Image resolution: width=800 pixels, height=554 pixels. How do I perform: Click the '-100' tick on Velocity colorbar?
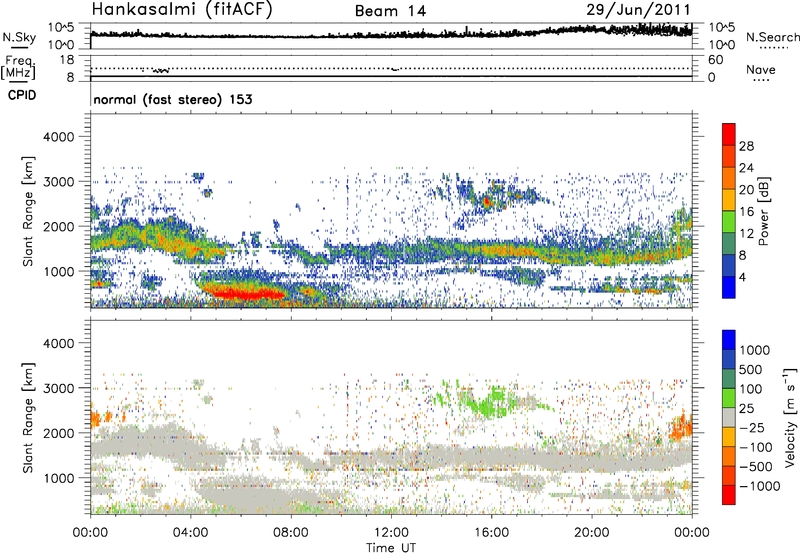click(x=757, y=447)
